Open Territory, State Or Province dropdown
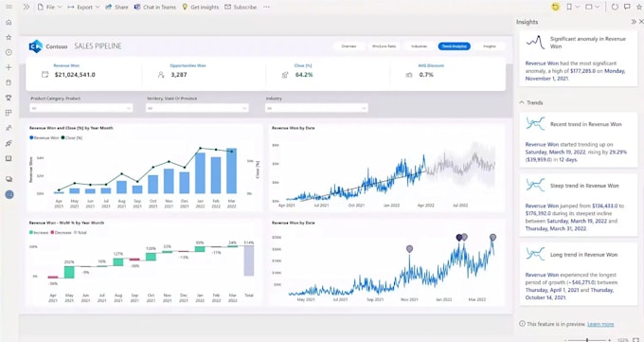Screen dimensions: 644x342 197,108
